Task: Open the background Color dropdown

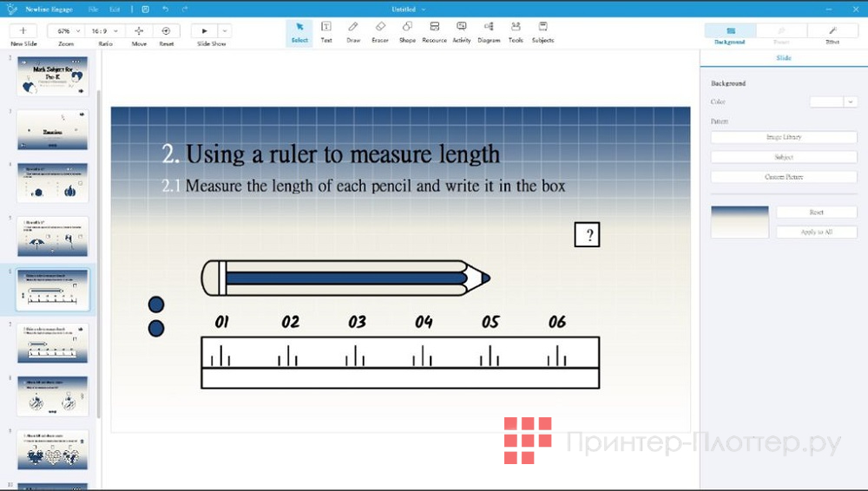Action: 850,101
